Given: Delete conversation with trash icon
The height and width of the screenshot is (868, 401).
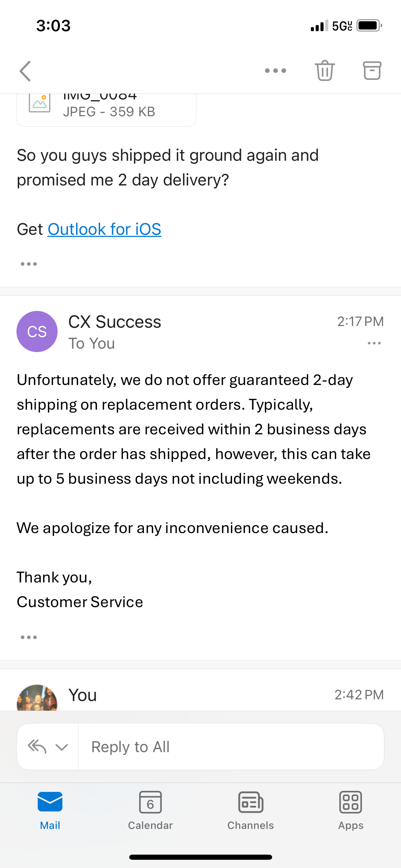Looking at the screenshot, I should tap(325, 71).
